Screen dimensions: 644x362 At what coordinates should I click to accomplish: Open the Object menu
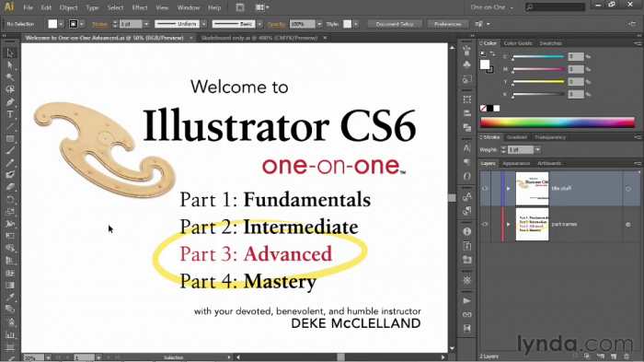[x=68, y=7]
